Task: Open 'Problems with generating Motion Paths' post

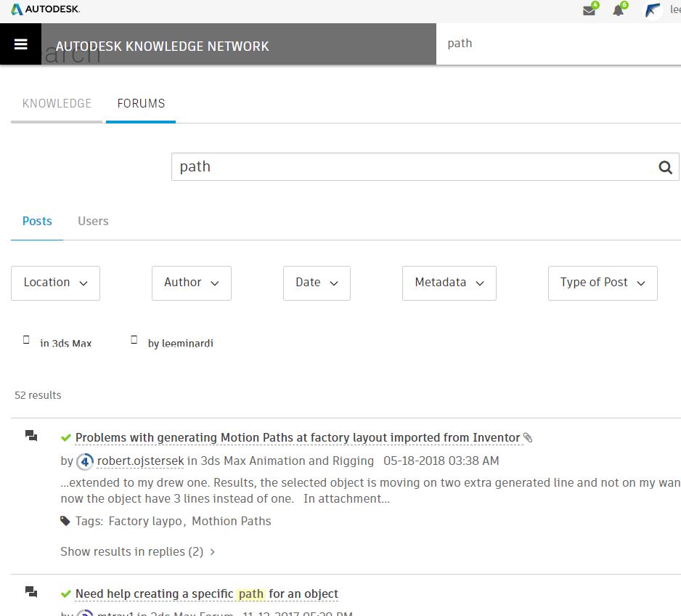Action: (x=298, y=437)
